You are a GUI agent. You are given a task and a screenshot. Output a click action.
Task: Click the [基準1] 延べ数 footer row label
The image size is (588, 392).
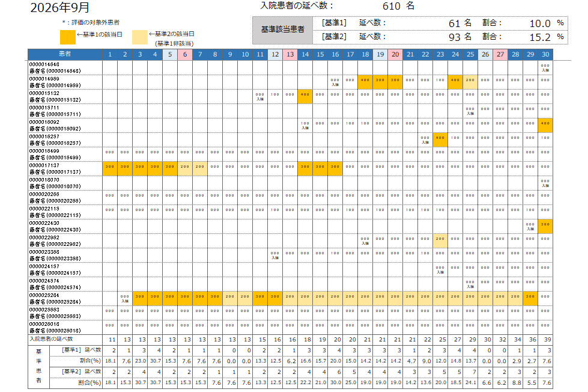click(x=81, y=350)
